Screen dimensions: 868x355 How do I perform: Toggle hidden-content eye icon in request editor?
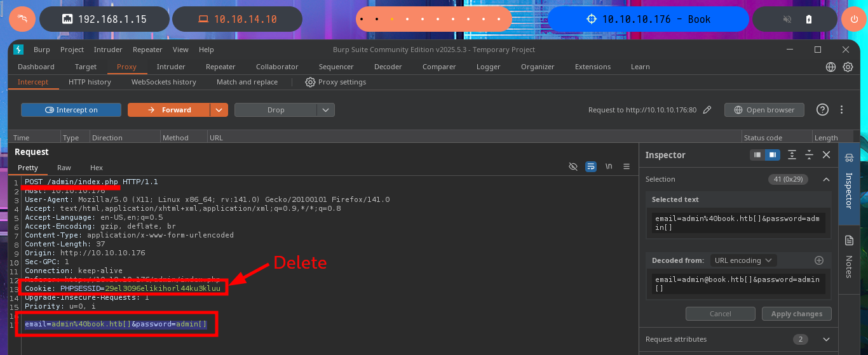[x=573, y=166]
